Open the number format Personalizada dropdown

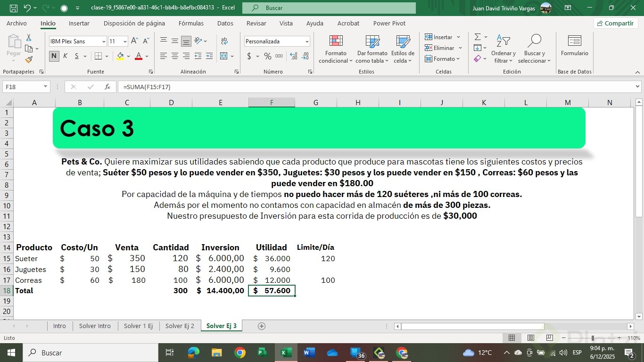coord(307,41)
